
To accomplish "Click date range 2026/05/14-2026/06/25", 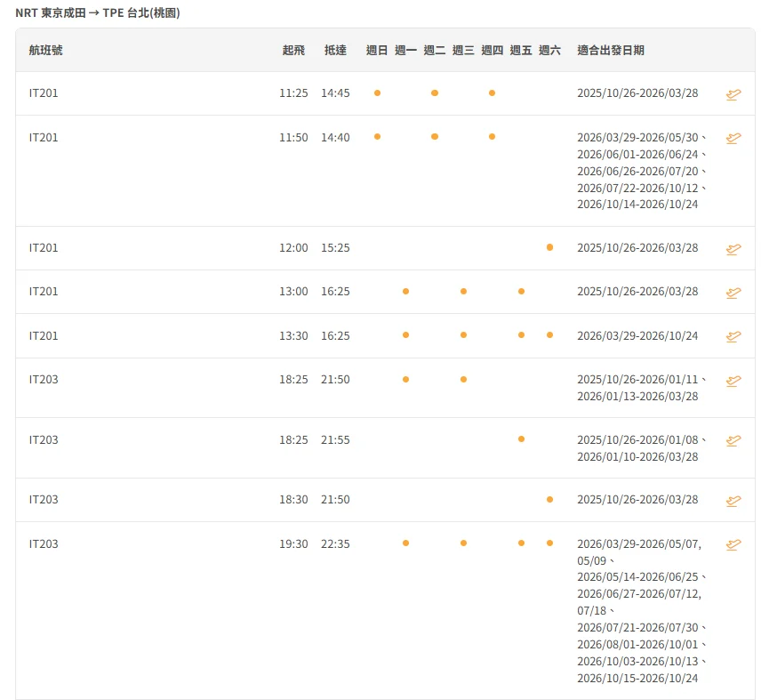I will pyautogui.click(x=637, y=577).
